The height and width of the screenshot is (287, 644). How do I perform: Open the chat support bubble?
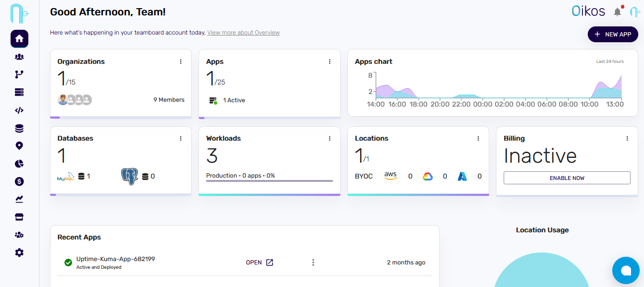[626, 270]
